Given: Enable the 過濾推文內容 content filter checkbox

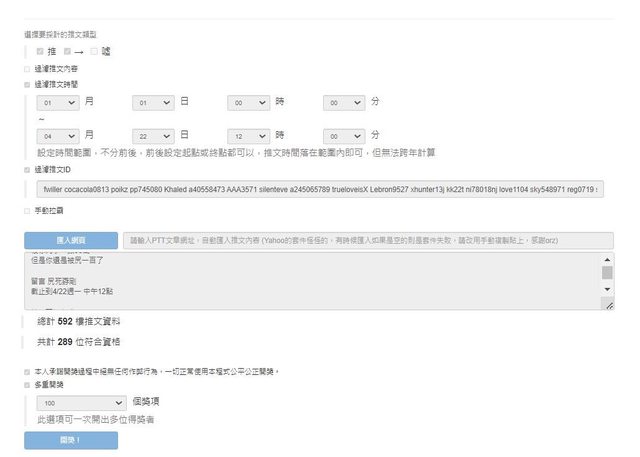Looking at the screenshot, I should 27,69.
